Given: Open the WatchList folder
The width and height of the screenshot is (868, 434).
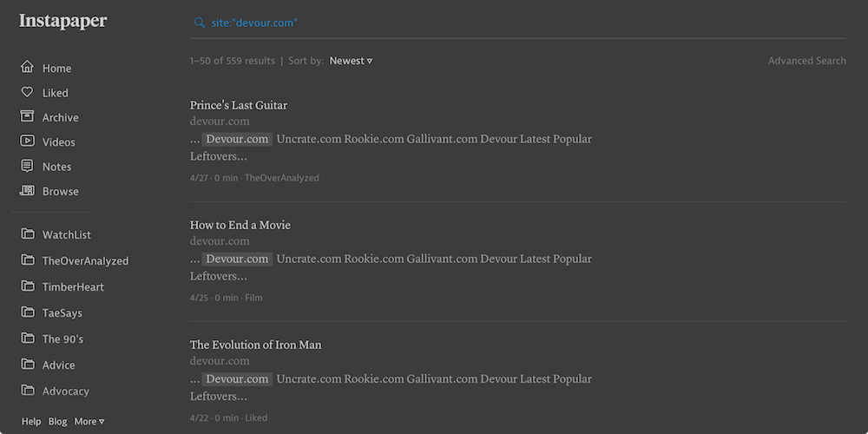Looking at the screenshot, I should [67, 234].
